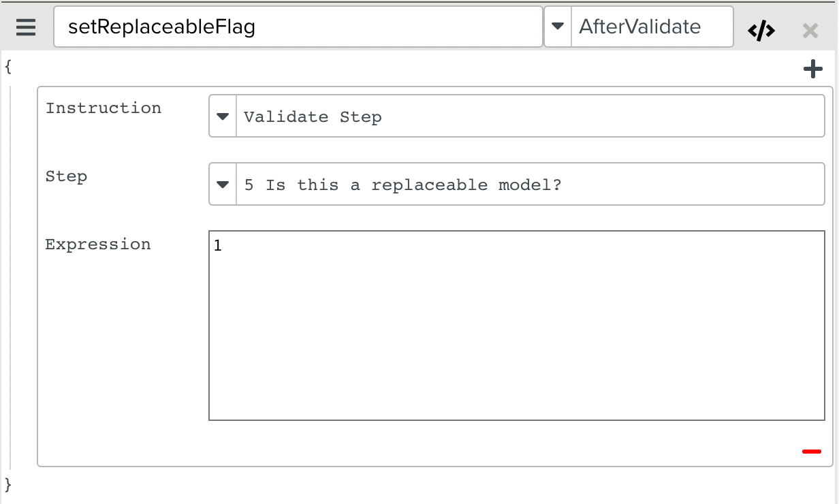Click the dropdown arrow beside setReplaceableFlag

(x=558, y=27)
